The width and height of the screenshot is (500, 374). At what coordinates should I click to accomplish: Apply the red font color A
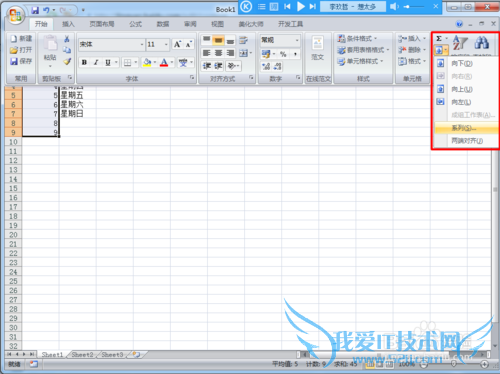(164, 62)
